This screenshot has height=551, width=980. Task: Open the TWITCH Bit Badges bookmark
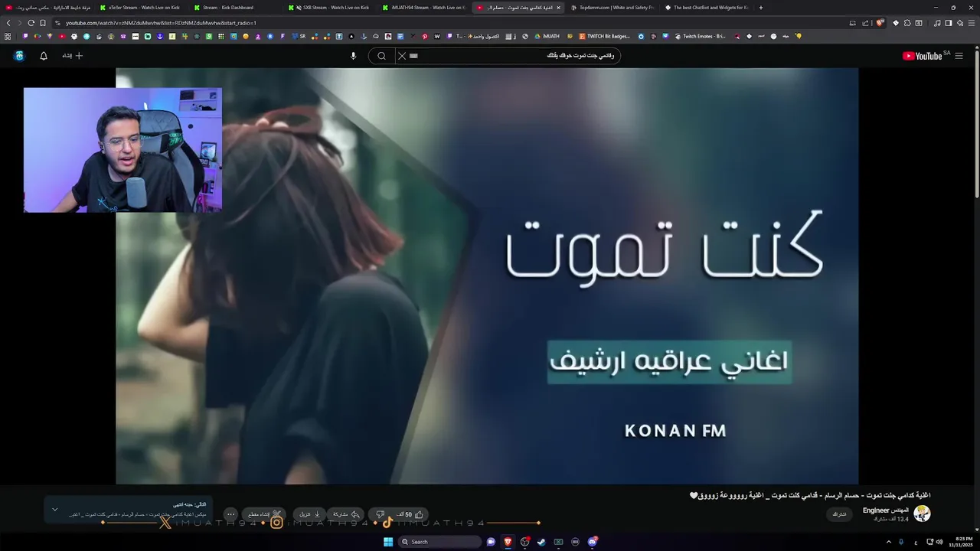605,36
